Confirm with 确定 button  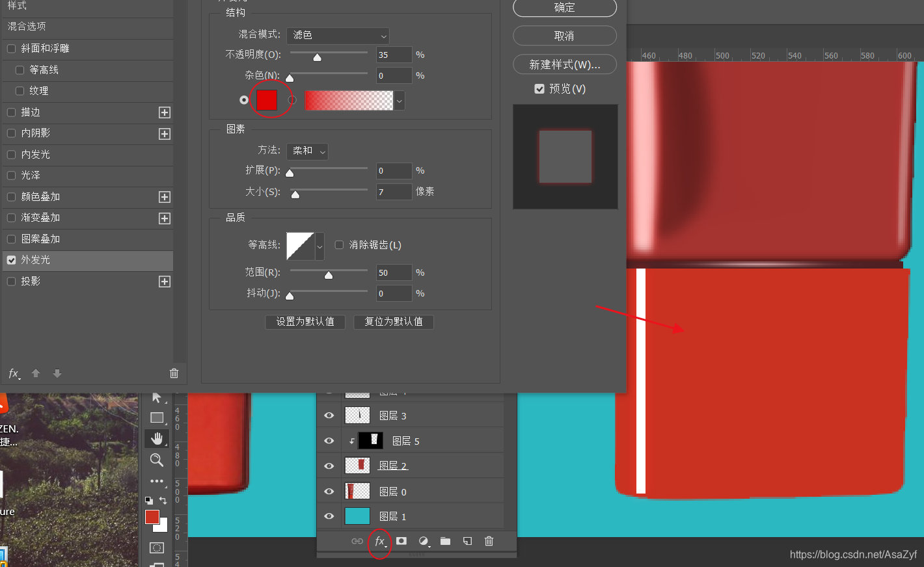(x=565, y=8)
